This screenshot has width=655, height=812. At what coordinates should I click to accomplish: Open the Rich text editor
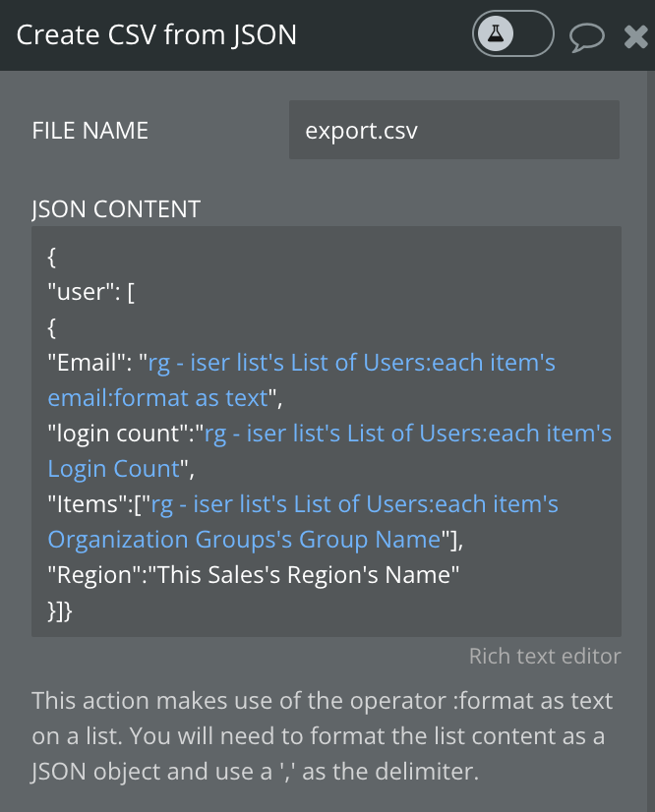tap(544, 656)
